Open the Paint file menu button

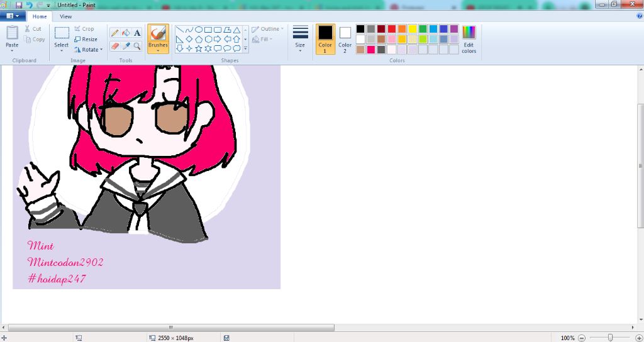[13, 16]
